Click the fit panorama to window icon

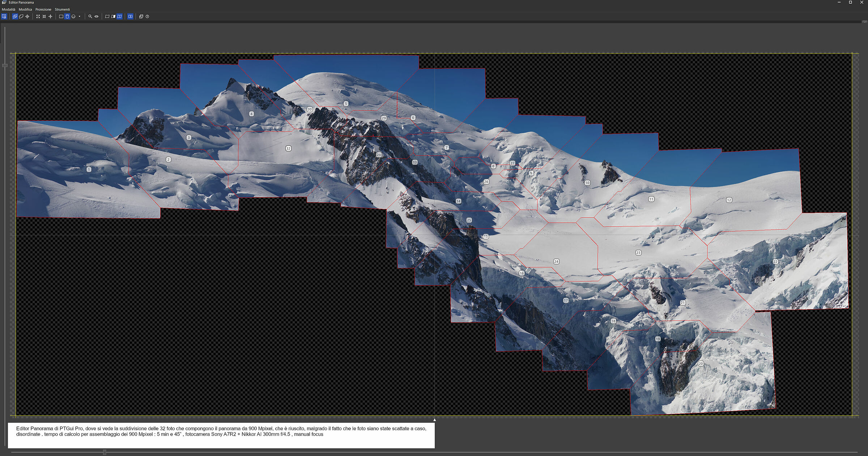pyautogui.click(x=38, y=16)
